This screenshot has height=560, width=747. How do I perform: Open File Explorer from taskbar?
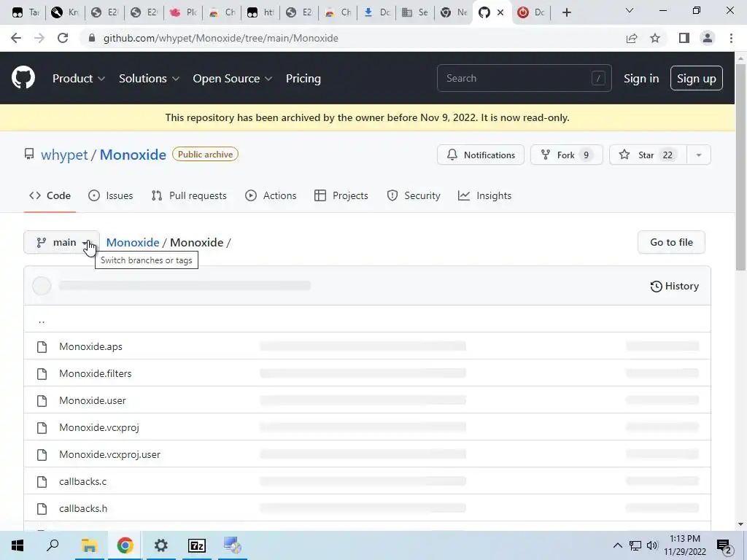89,545
